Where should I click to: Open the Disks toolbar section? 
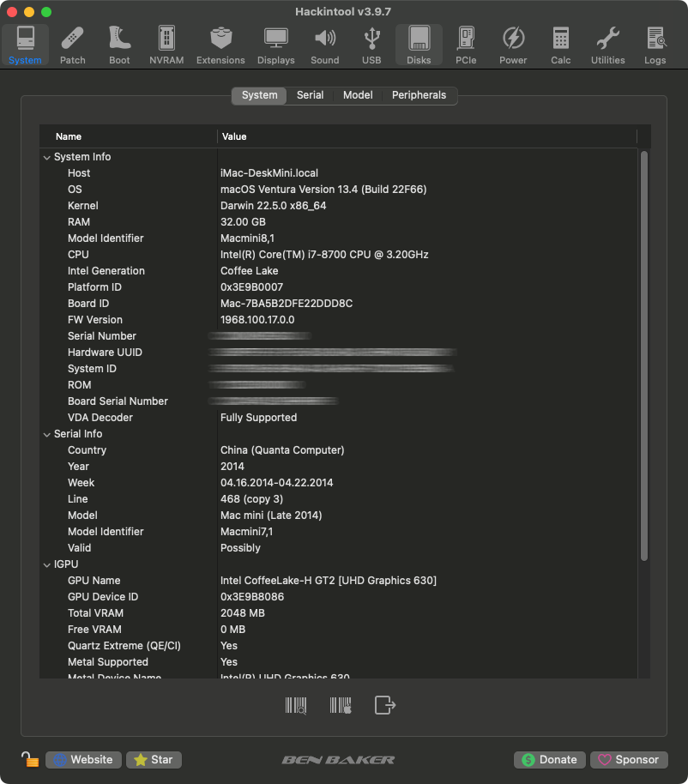[419, 45]
